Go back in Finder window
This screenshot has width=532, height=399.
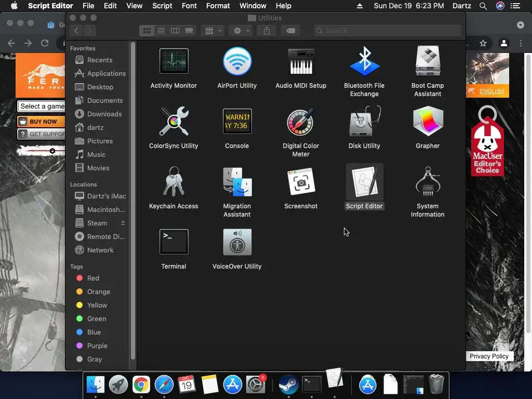tap(76, 31)
